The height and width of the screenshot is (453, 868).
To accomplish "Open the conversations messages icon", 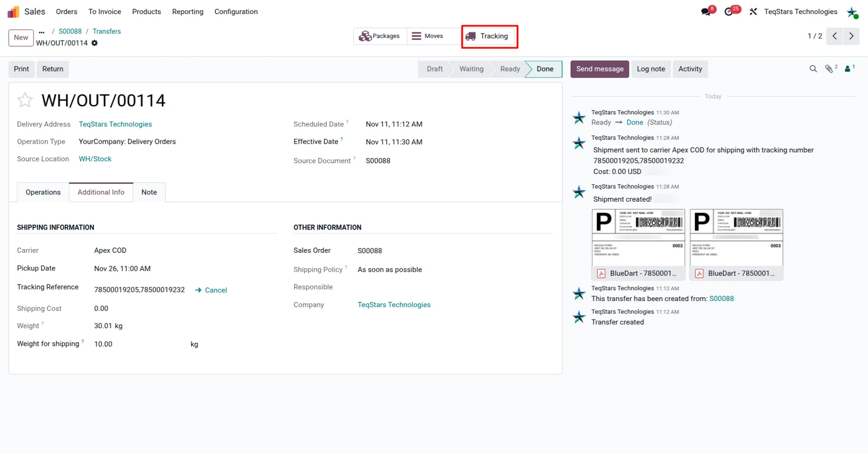I will [706, 11].
